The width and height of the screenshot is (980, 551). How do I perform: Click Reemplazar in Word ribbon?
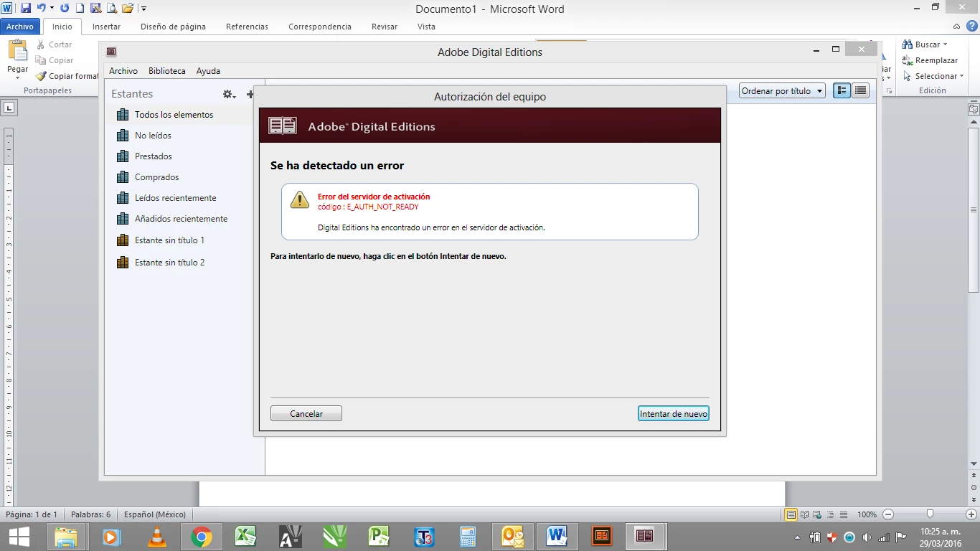[930, 60]
